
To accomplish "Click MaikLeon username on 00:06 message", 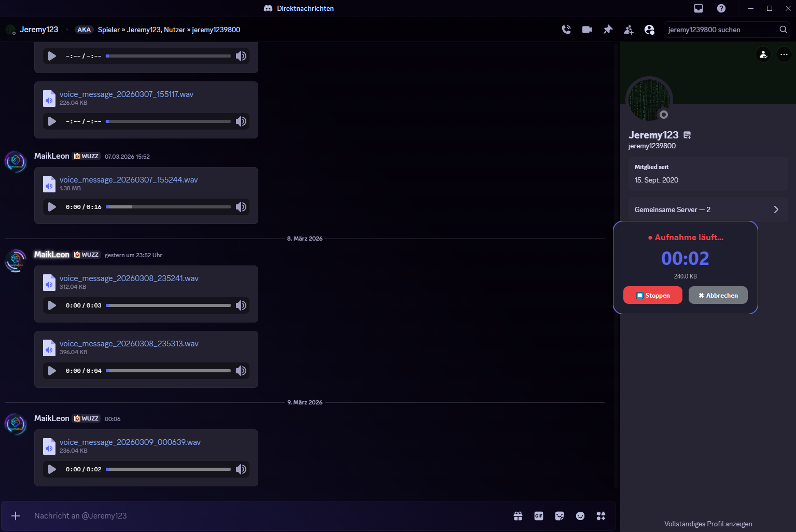I will (52, 418).
